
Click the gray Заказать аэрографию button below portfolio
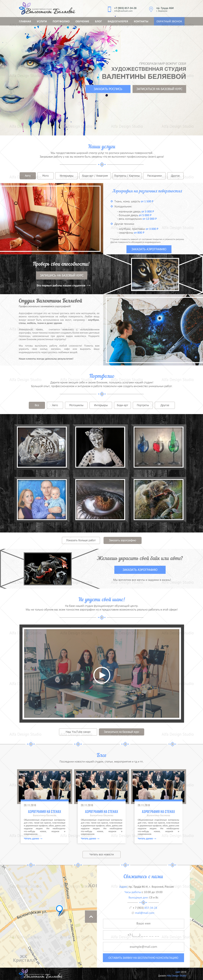coord(122,540)
